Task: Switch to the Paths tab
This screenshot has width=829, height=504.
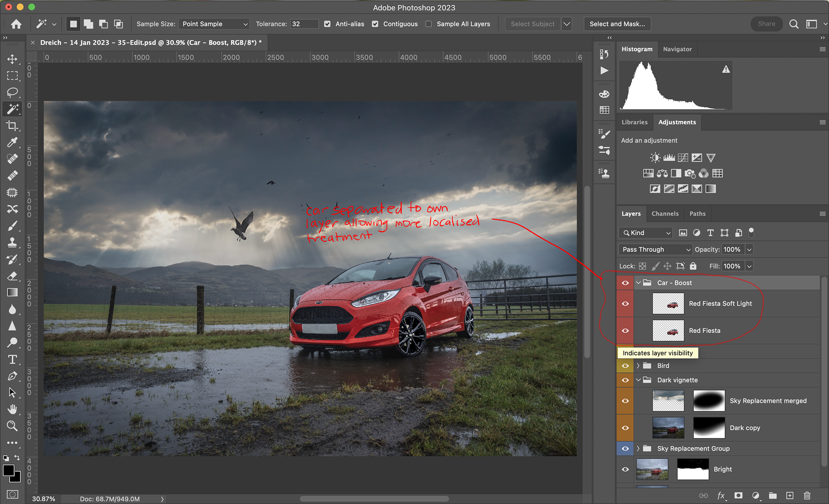Action: 697,214
